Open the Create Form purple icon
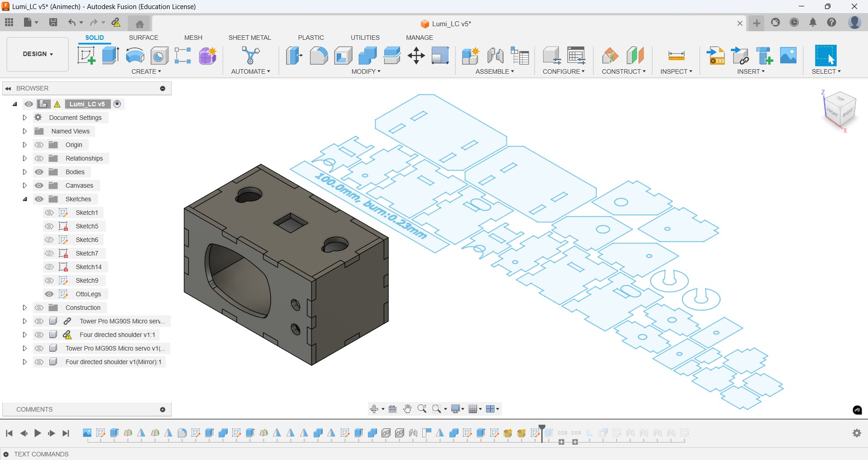 pos(208,56)
